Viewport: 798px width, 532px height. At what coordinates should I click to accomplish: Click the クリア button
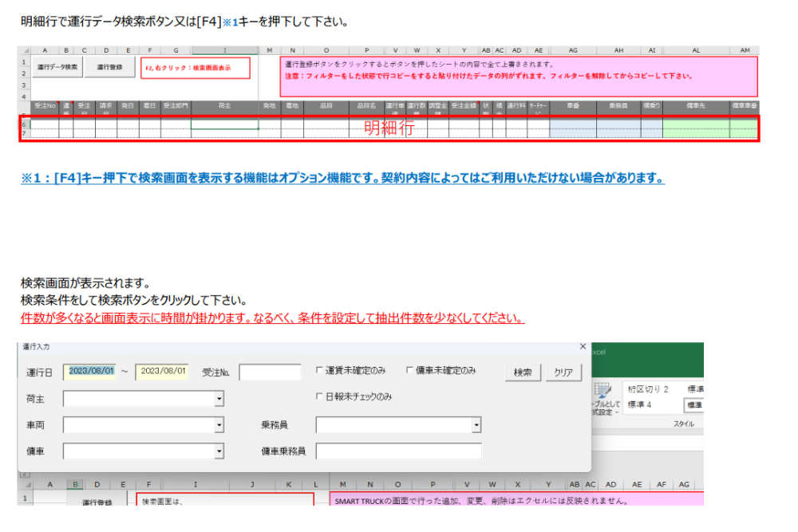[x=565, y=372]
